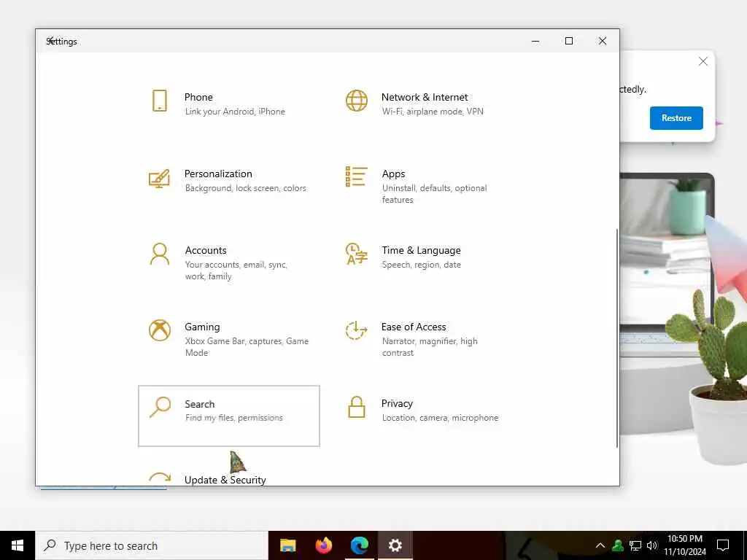Click the Update & Security arrow icon

160,478
